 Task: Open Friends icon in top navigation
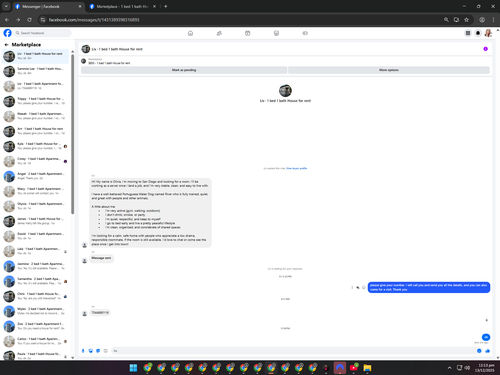(219, 33)
